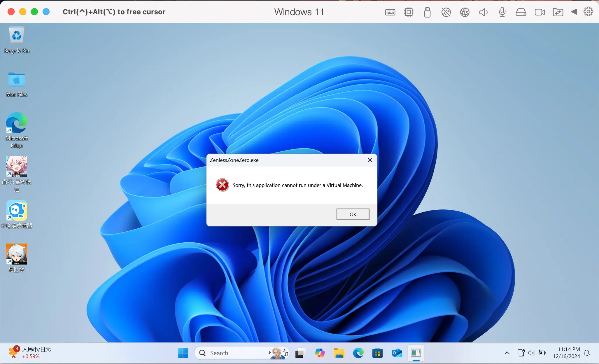599x364 pixels.
Task: Click the taskbar Search box
Action: [x=242, y=353]
